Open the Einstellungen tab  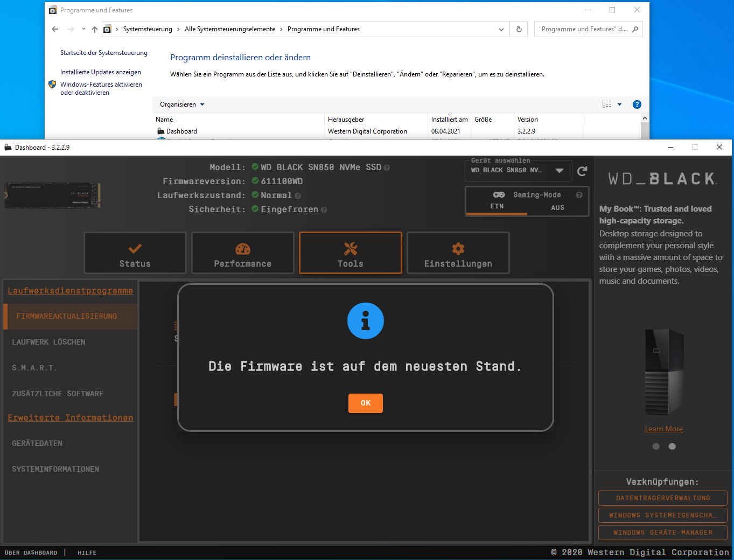(458, 253)
